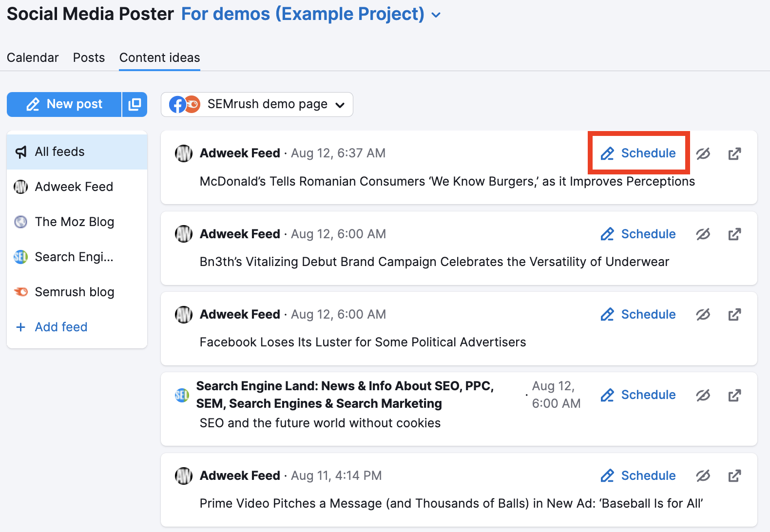Open external link for SEO cookies article

[734, 395]
